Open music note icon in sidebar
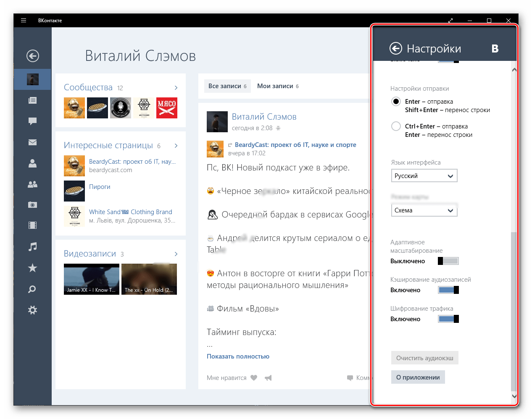Image resolution: width=532 pixels, height=419 pixels. pos(32,247)
